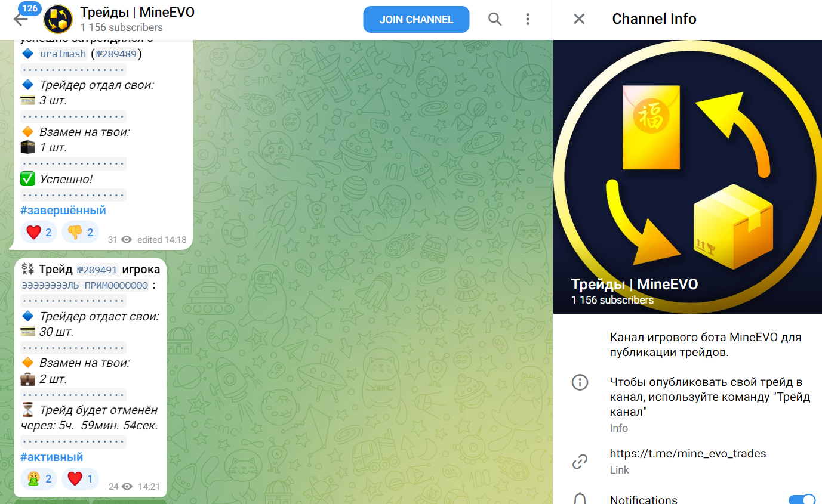The height and width of the screenshot is (504, 822).
Task: Open the large channel profile picture
Action: tap(688, 177)
